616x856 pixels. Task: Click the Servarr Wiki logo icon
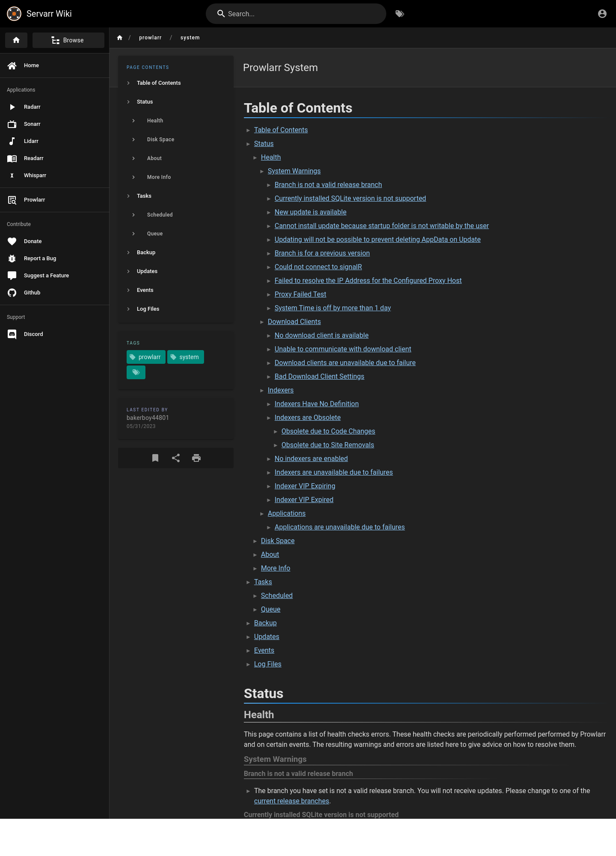pyautogui.click(x=14, y=14)
